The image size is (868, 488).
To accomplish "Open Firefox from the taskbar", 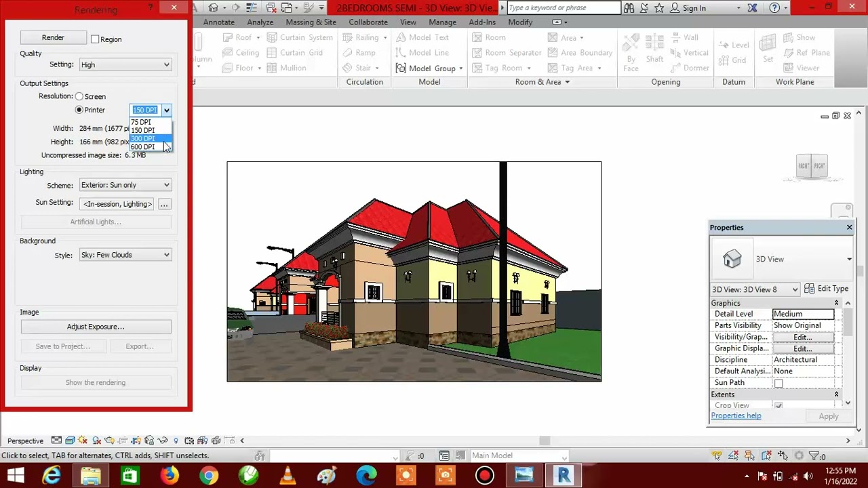I will 169,475.
